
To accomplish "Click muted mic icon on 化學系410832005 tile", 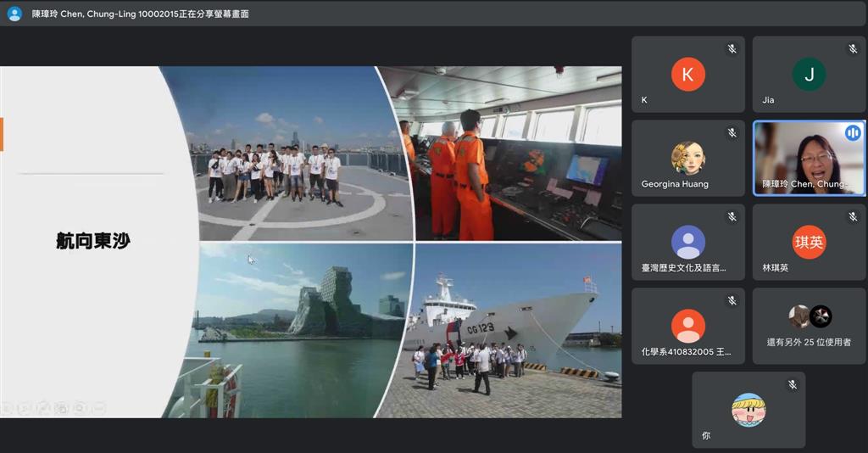I will click(x=732, y=301).
